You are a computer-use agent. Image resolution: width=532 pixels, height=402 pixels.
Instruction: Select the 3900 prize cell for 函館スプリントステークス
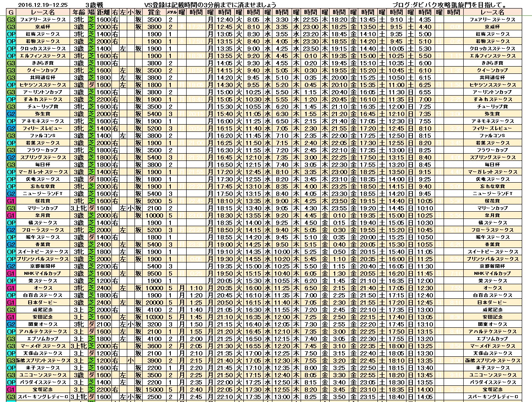point(154,361)
